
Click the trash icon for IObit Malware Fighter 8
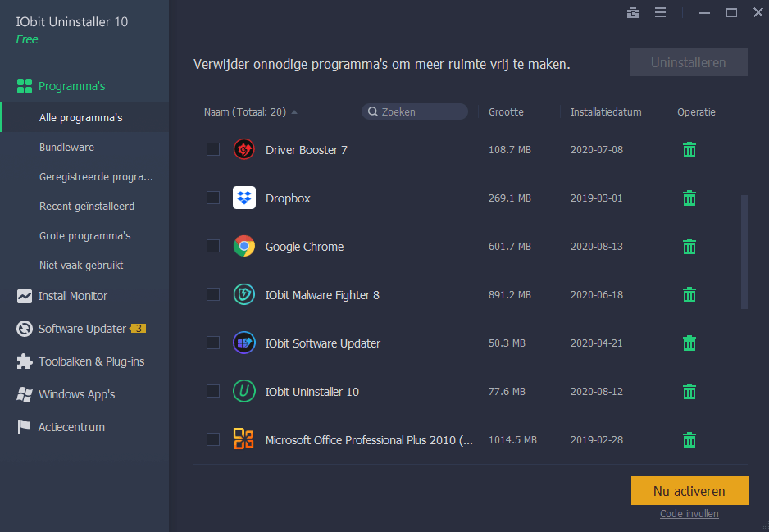689,294
